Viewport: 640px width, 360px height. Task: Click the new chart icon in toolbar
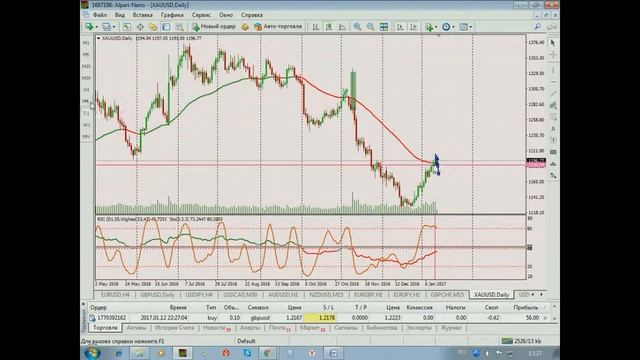click(89, 27)
